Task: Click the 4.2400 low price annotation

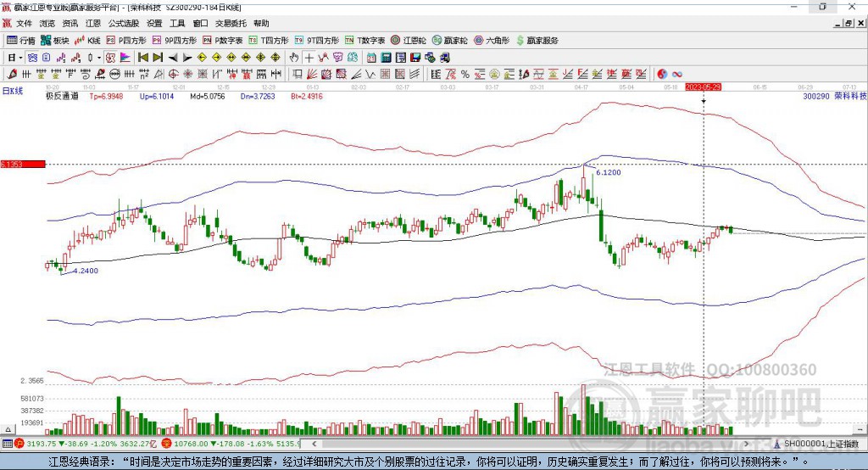Action: click(86, 271)
